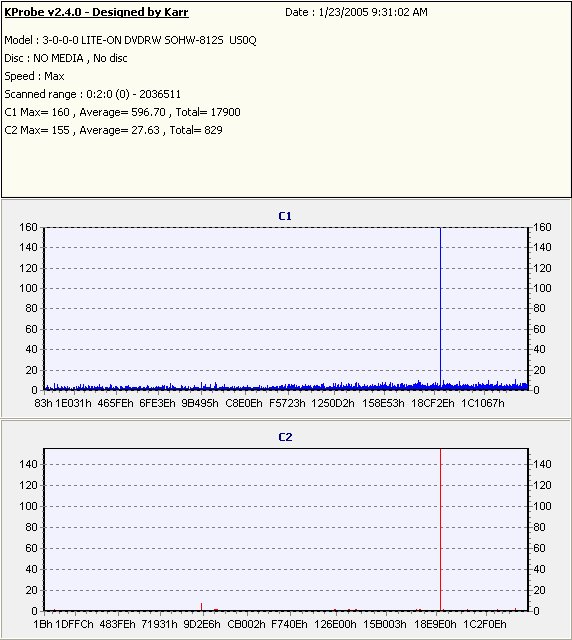Click the tall red C2 spike
The width and height of the screenshot is (572, 640).
click(x=441, y=529)
